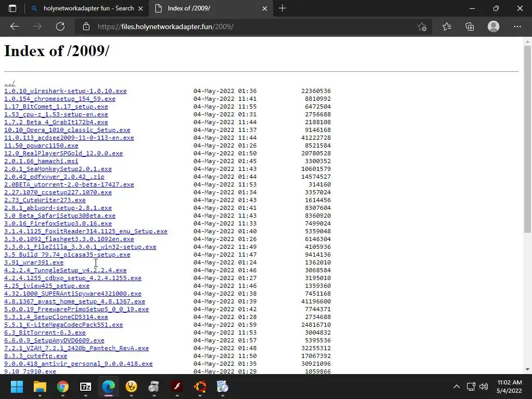Go to the parent directory ../ link
Screen dimensions: 532x399
coord(9,83)
